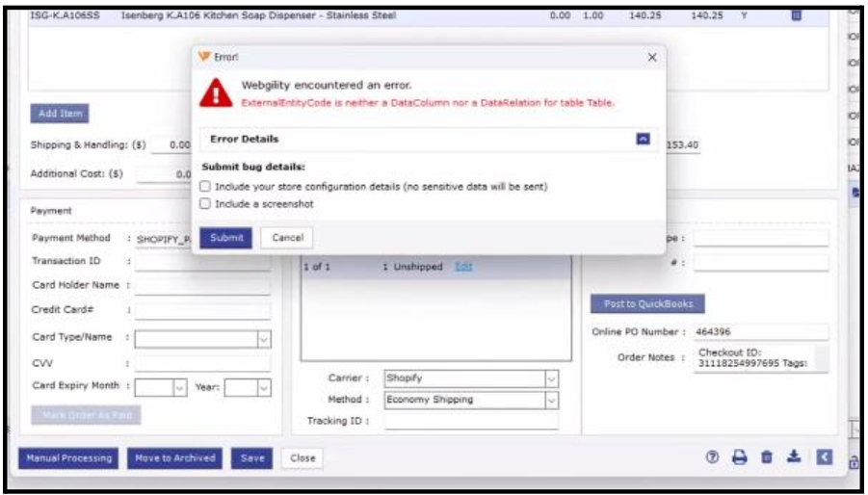Click the Additional Cost amount field

(165, 174)
